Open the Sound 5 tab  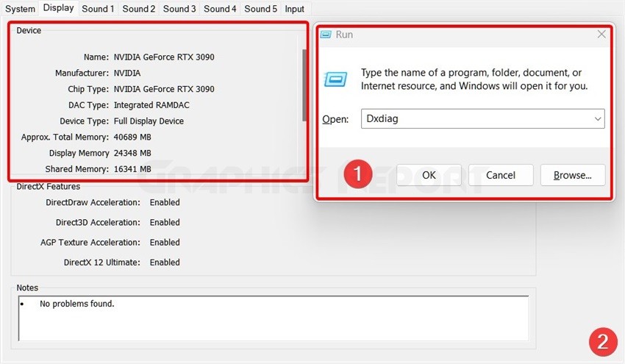(261, 9)
